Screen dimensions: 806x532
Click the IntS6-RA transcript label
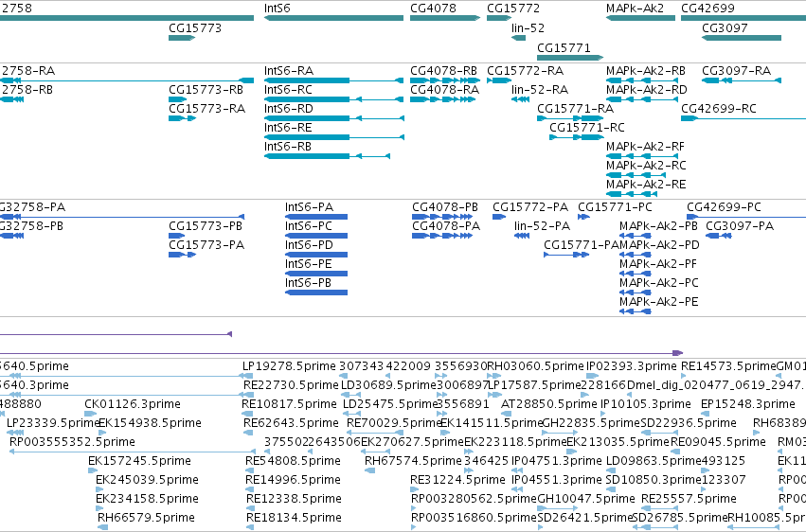pyautogui.click(x=289, y=71)
